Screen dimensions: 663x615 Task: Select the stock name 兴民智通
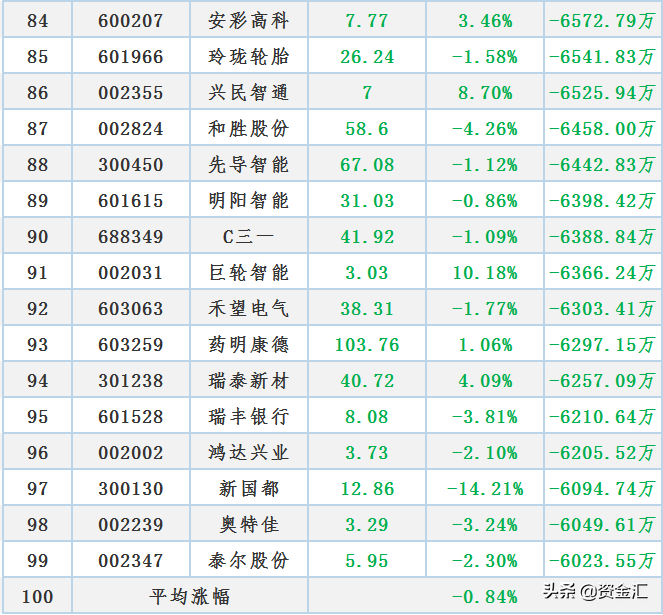[249, 92]
